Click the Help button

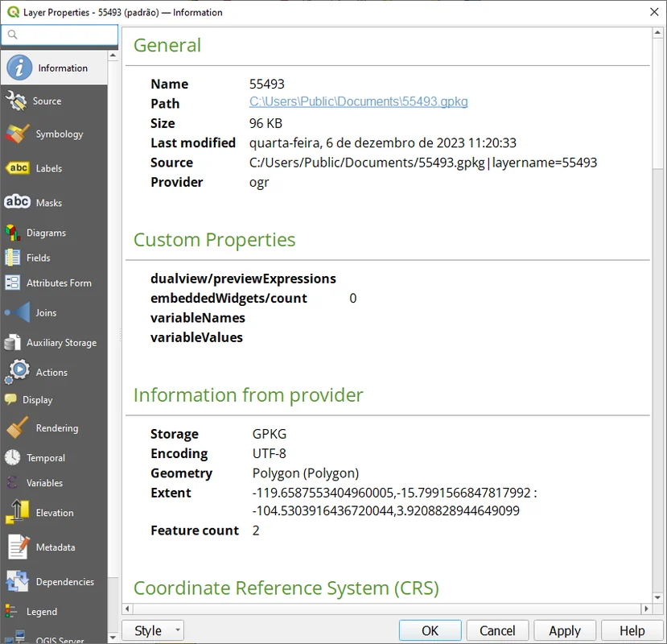pos(632,631)
